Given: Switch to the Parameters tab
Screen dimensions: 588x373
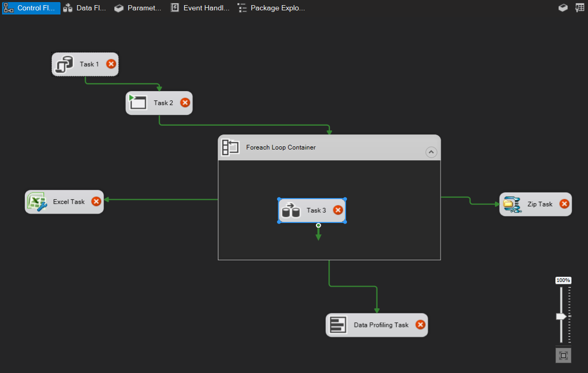Looking at the screenshot, I should point(138,8).
